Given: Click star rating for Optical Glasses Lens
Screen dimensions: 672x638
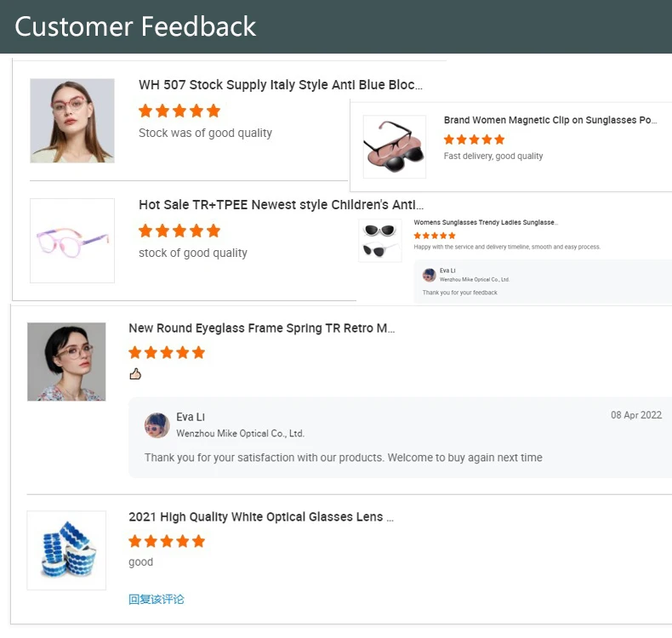Looking at the screenshot, I should (167, 541).
